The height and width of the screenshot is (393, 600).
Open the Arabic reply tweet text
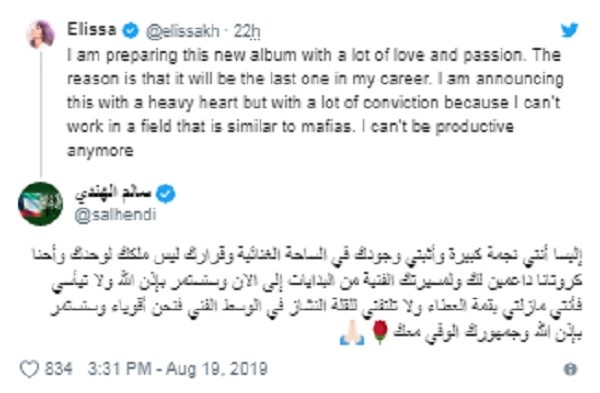pos(307,294)
